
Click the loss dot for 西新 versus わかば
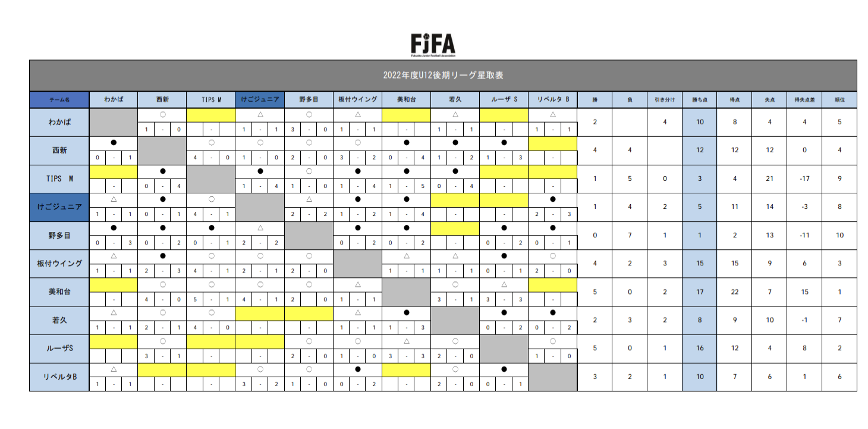point(114,143)
